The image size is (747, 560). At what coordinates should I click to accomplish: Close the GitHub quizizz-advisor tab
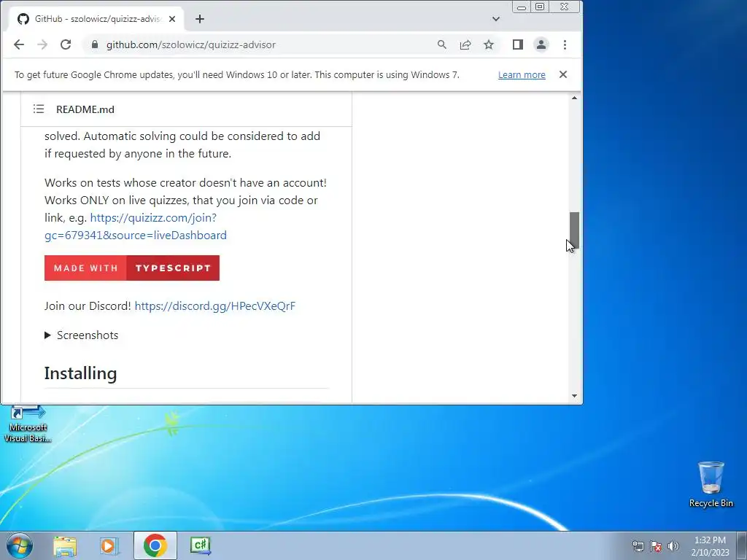[x=172, y=19]
